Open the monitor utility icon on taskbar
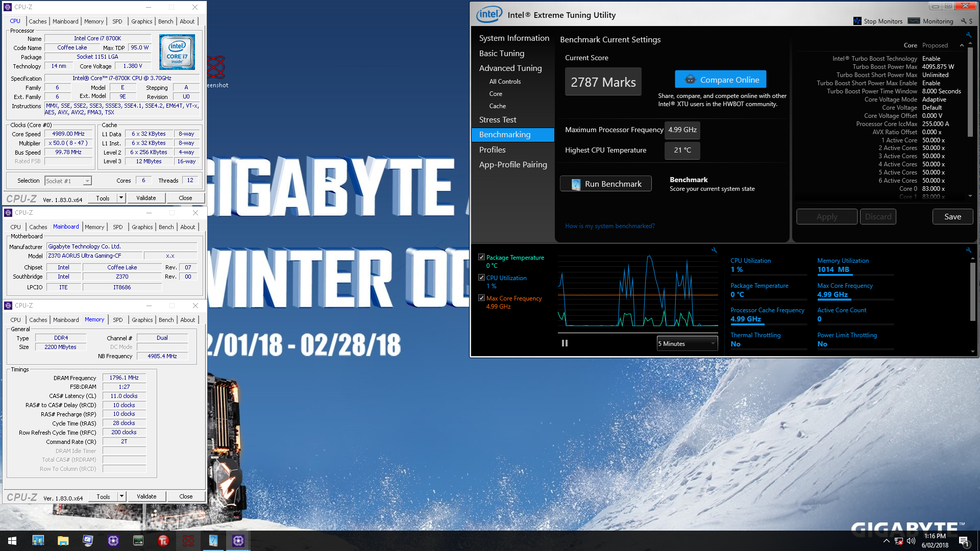The height and width of the screenshot is (551, 980). pyautogui.click(x=88, y=541)
